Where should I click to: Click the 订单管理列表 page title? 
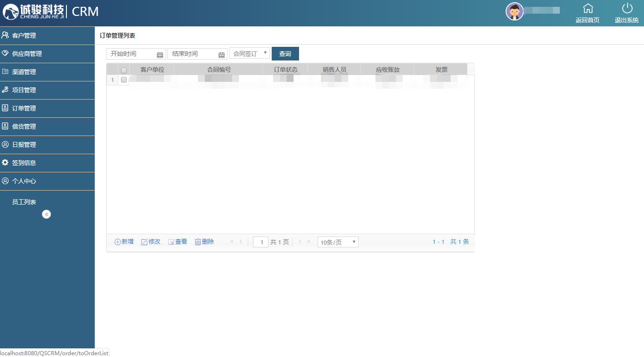click(x=117, y=35)
